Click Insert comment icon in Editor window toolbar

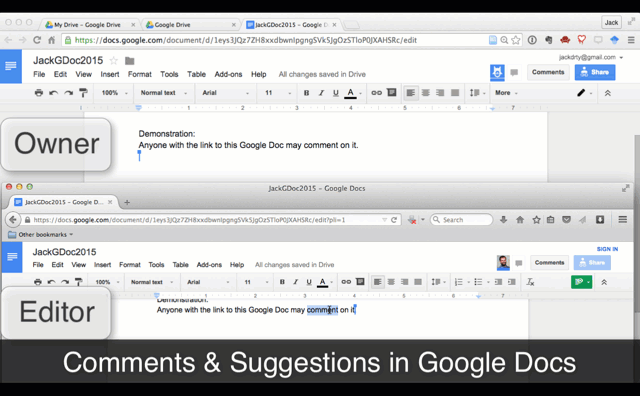click(x=360, y=281)
